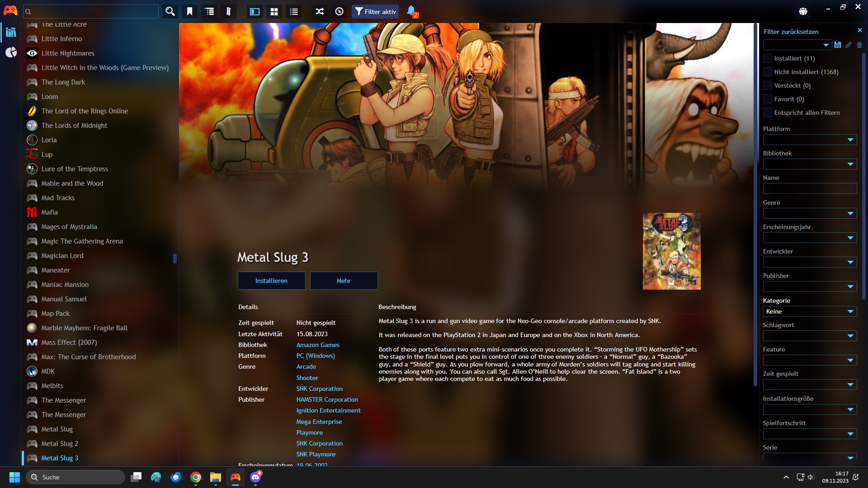Screen dimensions: 868x488
Task: Check the Installiert (11) filter checkbox
Action: pos(767,58)
